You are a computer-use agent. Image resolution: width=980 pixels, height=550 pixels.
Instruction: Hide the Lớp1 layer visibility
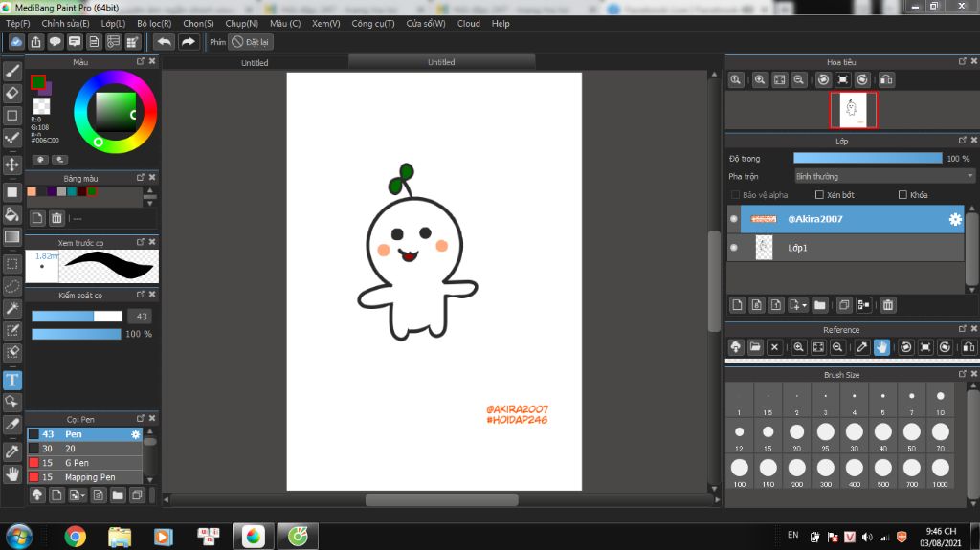pyautogui.click(x=734, y=248)
